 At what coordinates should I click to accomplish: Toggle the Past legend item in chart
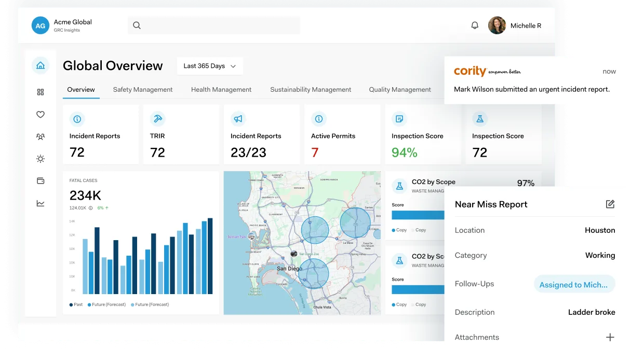pyautogui.click(x=76, y=304)
